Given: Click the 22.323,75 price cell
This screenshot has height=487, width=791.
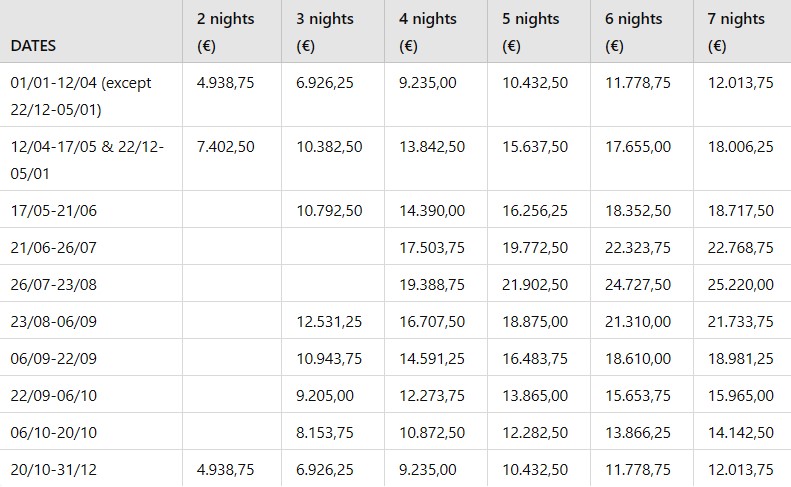Looking at the screenshot, I should 638,247.
